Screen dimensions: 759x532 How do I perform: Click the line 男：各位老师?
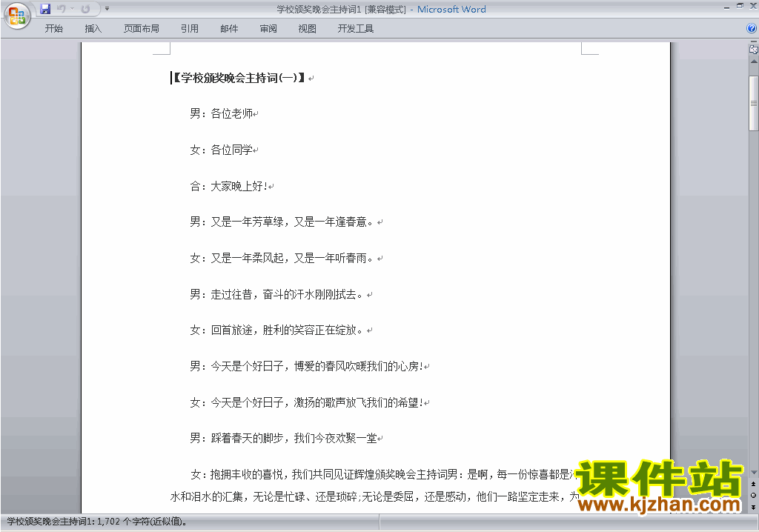click(222, 114)
